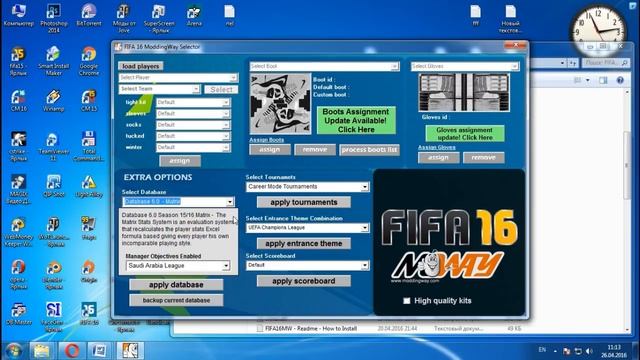Open the WebMoney Keeper desktop shortcut
This screenshot has width=640, height=360.
[18, 233]
